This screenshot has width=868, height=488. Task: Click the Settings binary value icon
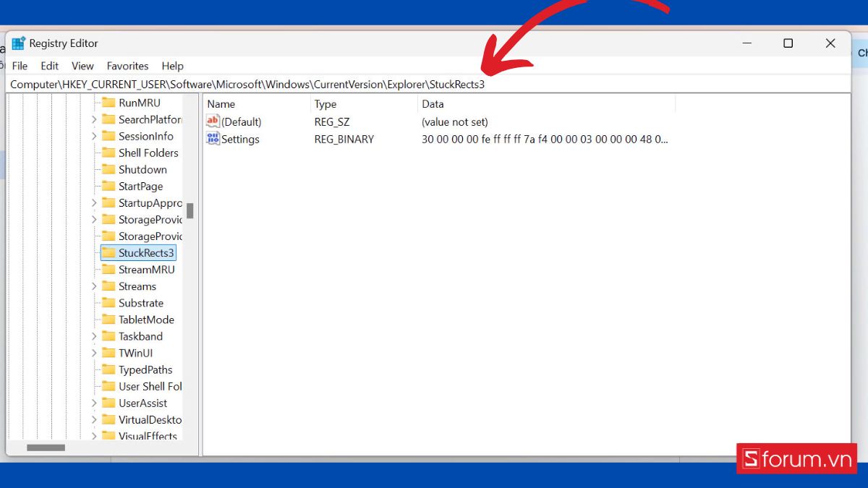tap(213, 139)
